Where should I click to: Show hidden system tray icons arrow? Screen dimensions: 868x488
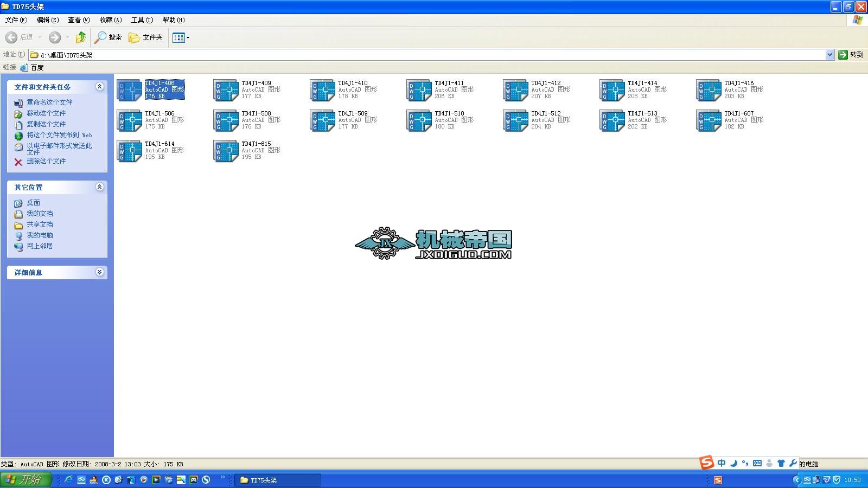click(x=796, y=480)
